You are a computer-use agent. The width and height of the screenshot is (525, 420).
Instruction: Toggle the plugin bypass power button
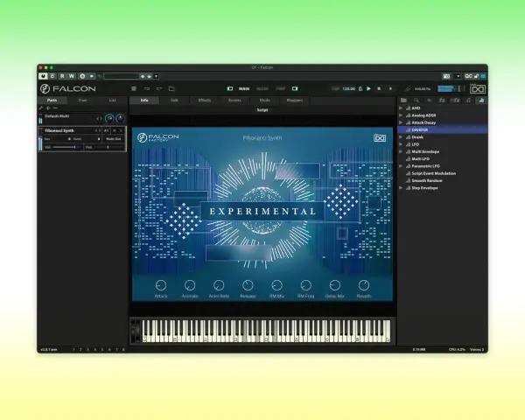click(x=43, y=76)
